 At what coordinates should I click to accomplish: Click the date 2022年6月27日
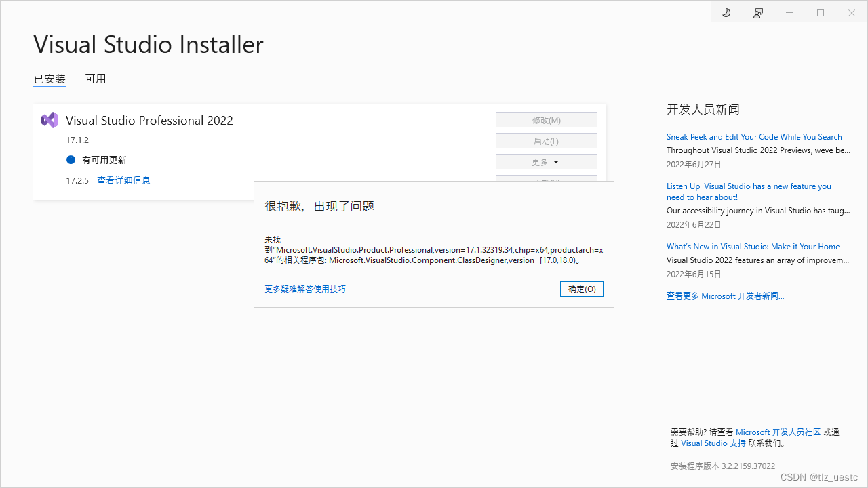point(694,165)
